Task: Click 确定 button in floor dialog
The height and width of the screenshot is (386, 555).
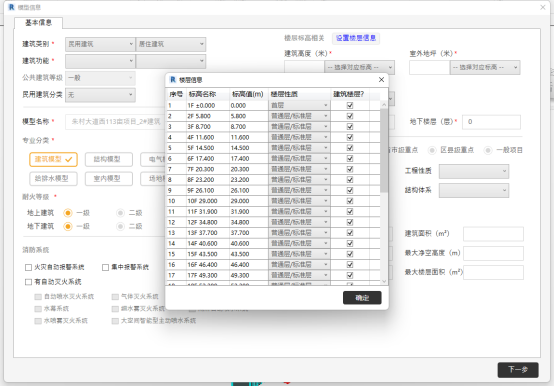Action: click(x=362, y=298)
